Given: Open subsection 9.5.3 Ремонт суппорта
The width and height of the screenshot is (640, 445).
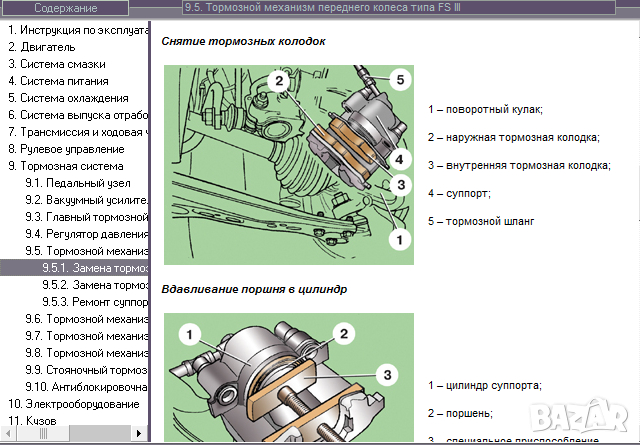Looking at the screenshot, I should [94, 302].
